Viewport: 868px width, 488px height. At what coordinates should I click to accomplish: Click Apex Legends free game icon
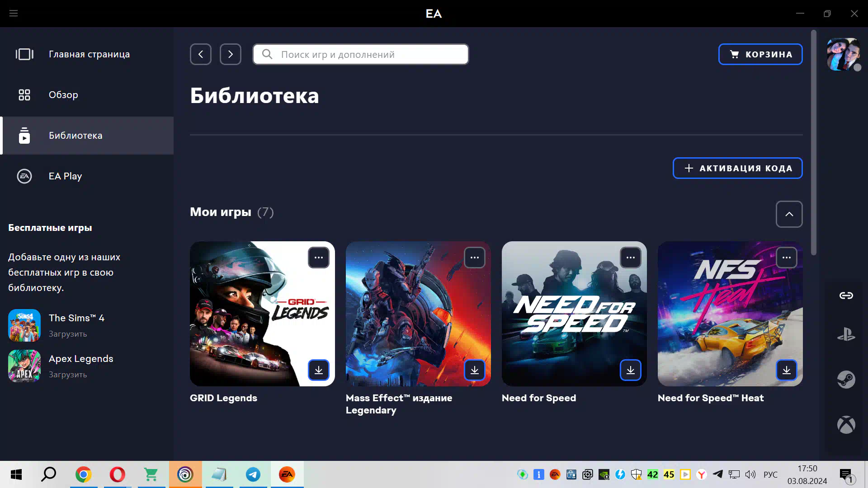[24, 366]
